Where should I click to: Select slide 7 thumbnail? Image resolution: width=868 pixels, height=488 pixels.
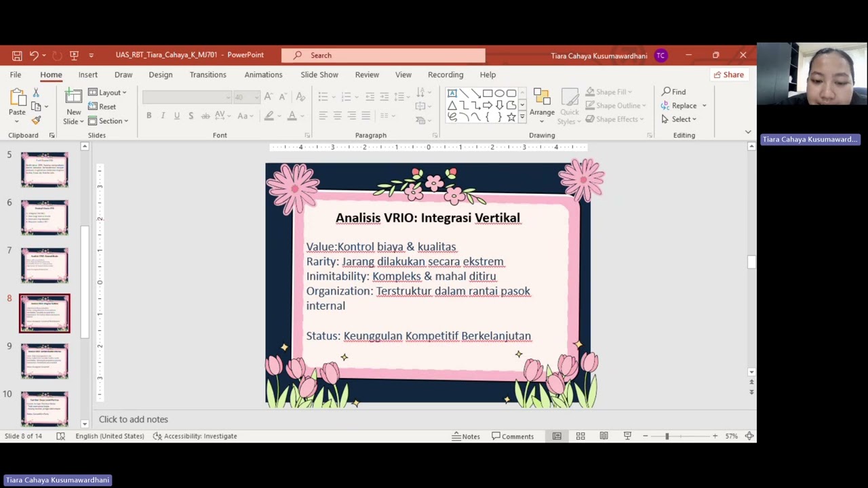[x=45, y=265]
